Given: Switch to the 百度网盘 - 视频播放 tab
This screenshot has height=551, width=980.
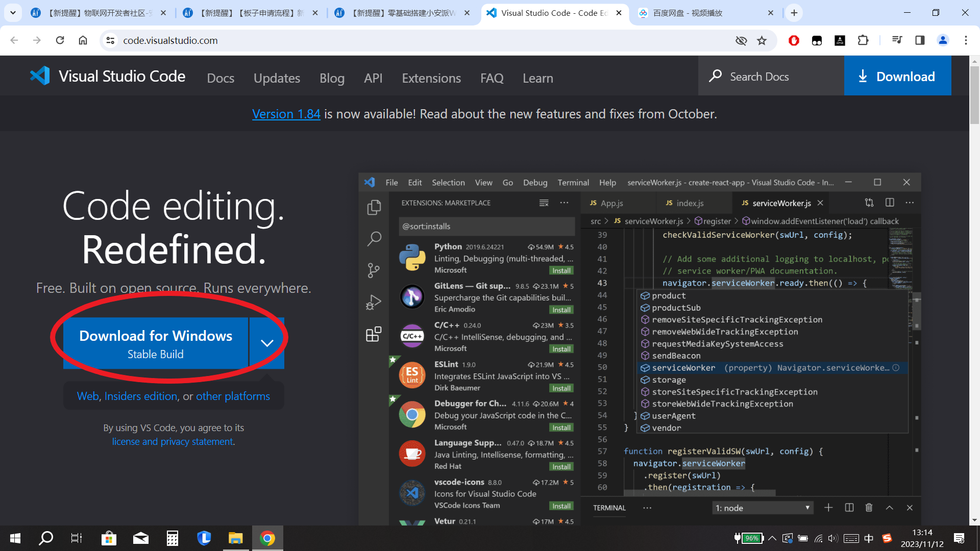Looking at the screenshot, I should coord(706,13).
